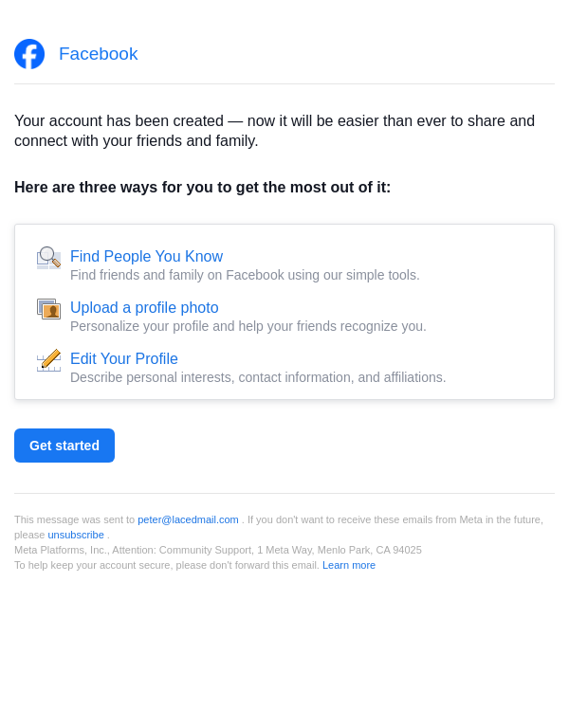This screenshot has width=569, height=728.
Task: Open the Learn more link
Action: pyautogui.click(x=349, y=565)
